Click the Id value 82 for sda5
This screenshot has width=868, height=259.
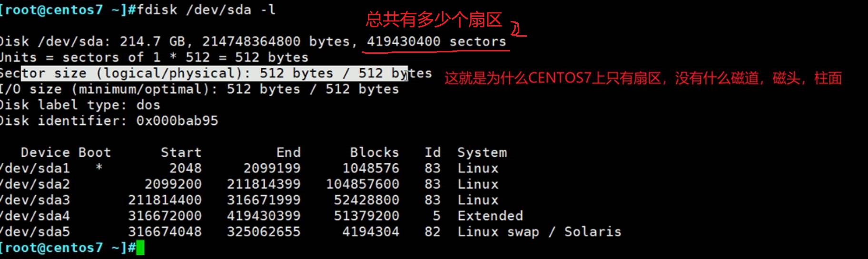(432, 232)
